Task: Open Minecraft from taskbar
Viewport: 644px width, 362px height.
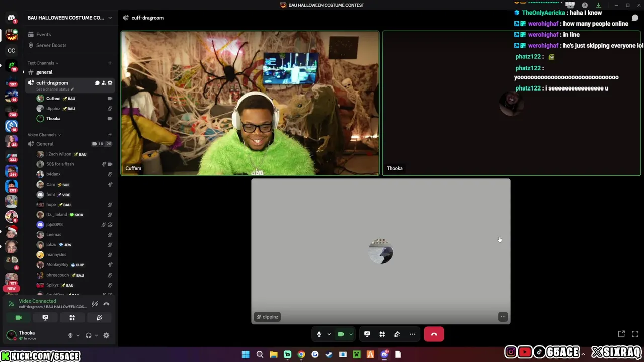Action: coord(357,355)
